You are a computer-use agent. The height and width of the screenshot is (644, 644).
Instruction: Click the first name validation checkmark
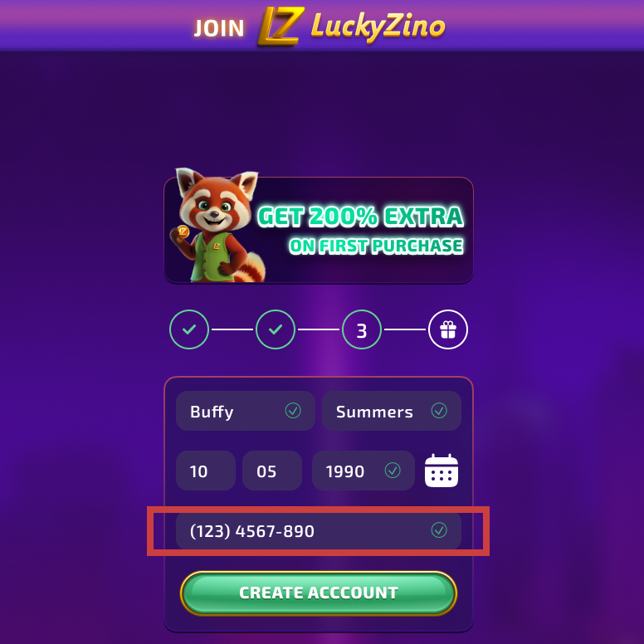(293, 410)
